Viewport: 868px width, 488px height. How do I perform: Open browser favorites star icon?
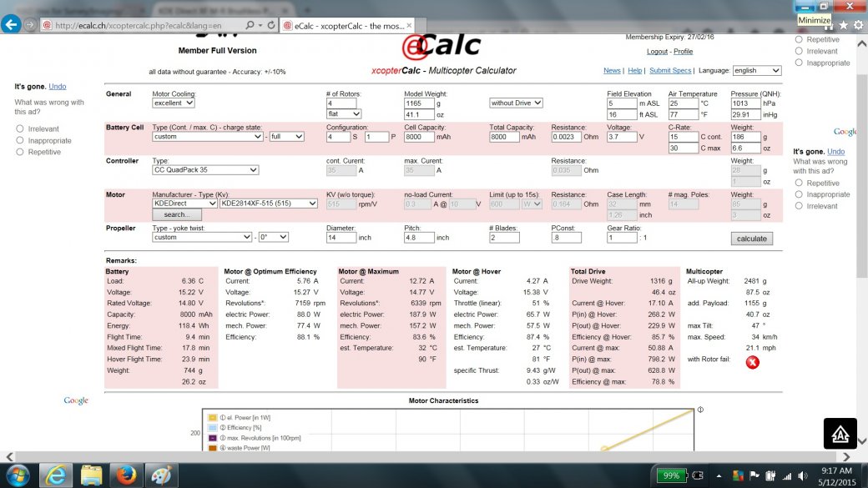[843, 25]
